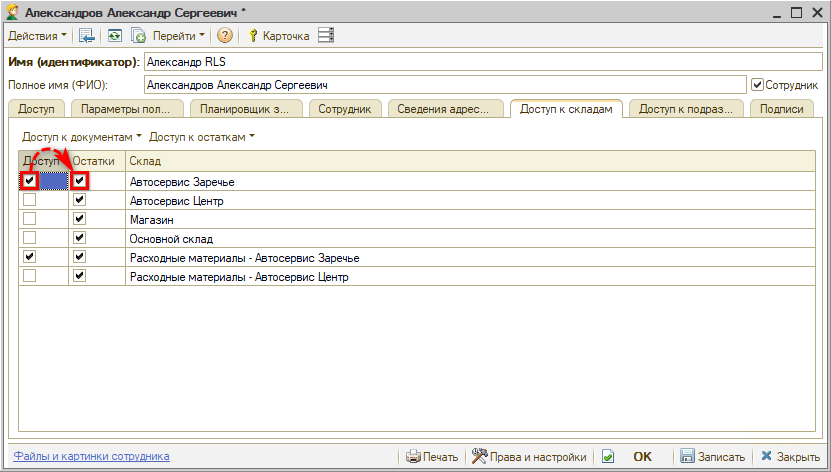Click the help question mark icon
Screen dimensions: 831x472
(x=225, y=36)
